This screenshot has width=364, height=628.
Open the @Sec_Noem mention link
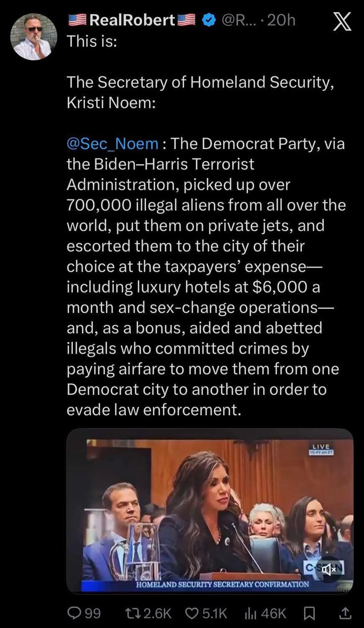click(113, 144)
